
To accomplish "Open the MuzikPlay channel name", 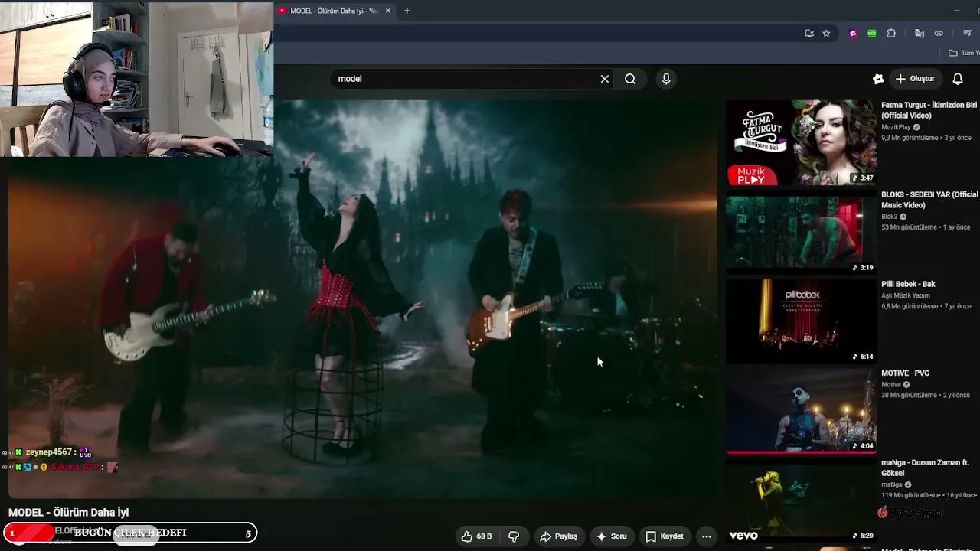I will click(x=896, y=127).
